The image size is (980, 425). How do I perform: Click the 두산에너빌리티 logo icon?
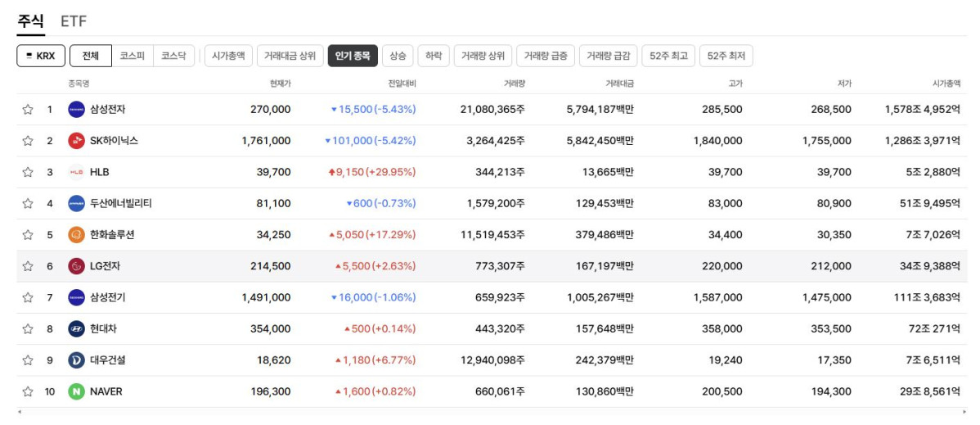76,203
